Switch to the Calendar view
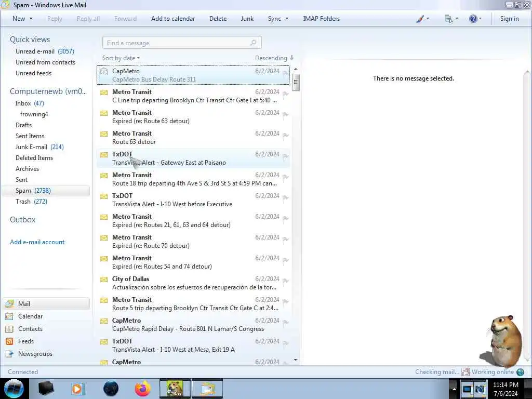 (x=30, y=316)
